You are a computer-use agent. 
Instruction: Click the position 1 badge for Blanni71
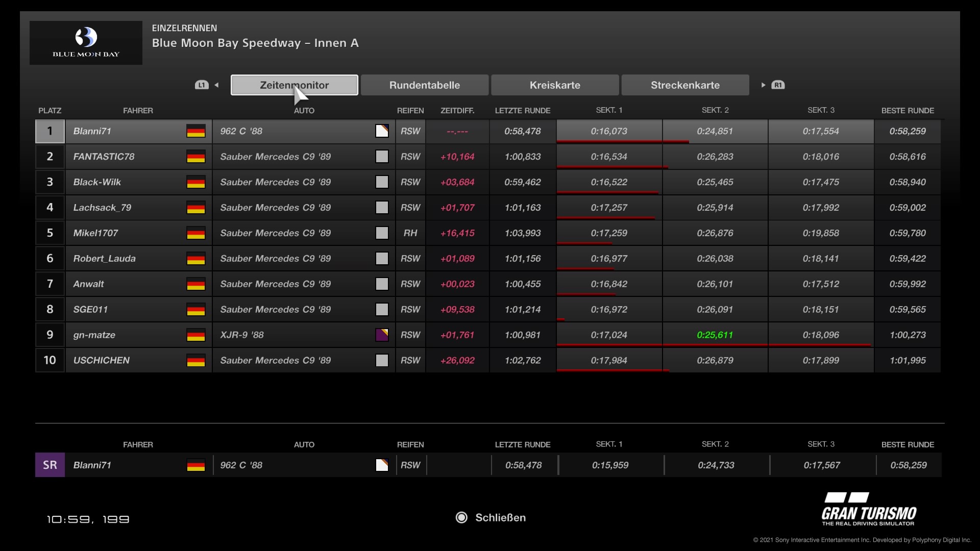(50, 131)
